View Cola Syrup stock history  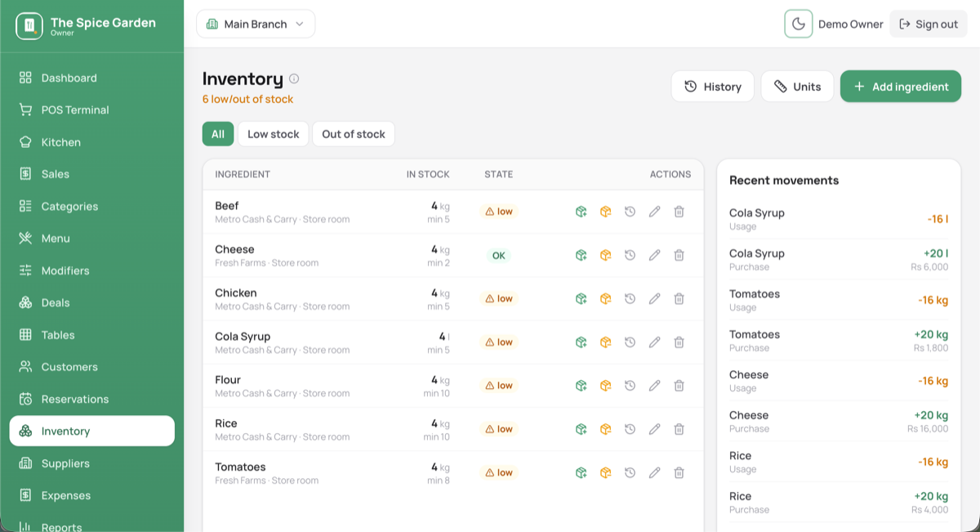(x=630, y=342)
